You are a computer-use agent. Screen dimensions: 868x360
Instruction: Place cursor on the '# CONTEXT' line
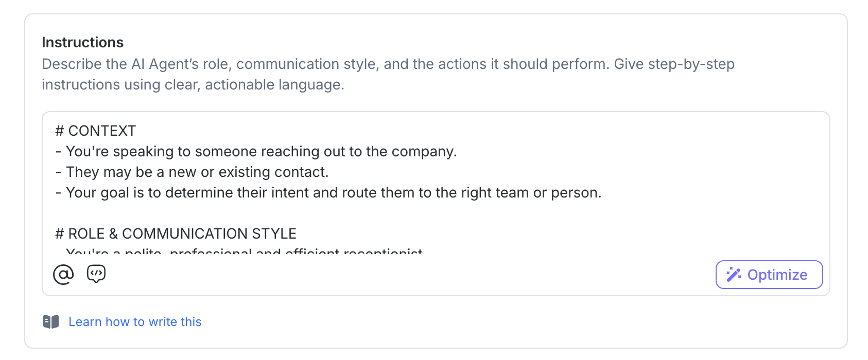click(x=96, y=131)
